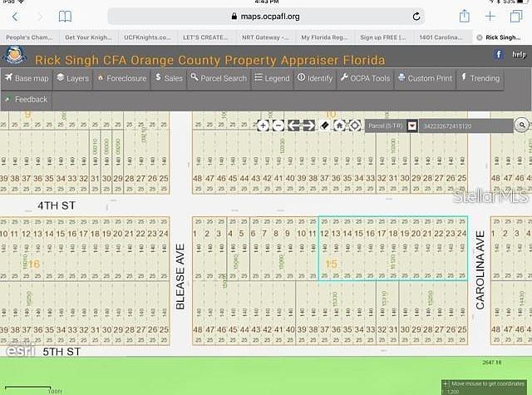Open the Sales tool
This screenshot has height=395, width=532.
[169, 78]
